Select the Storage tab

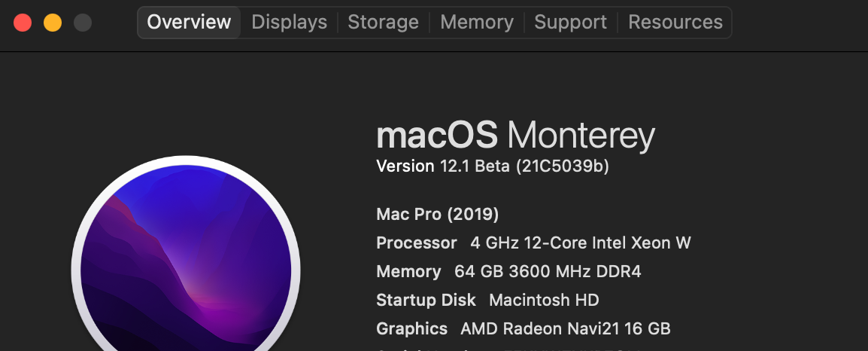tap(383, 23)
